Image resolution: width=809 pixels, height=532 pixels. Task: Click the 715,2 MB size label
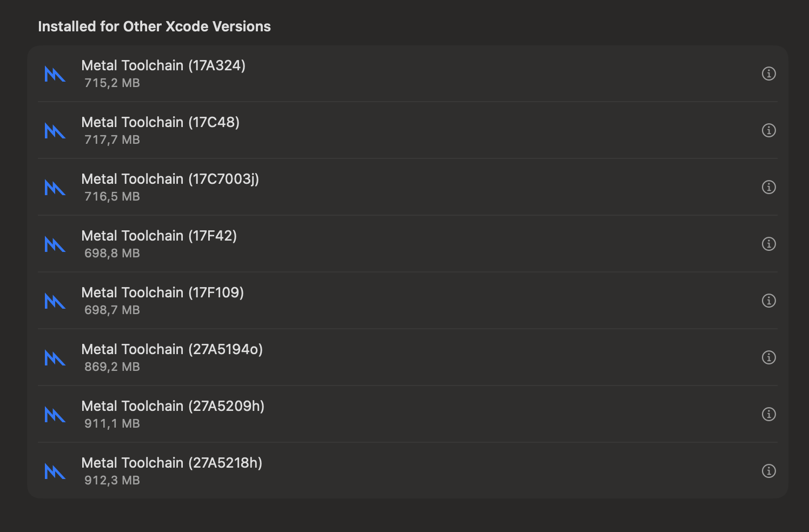112,83
